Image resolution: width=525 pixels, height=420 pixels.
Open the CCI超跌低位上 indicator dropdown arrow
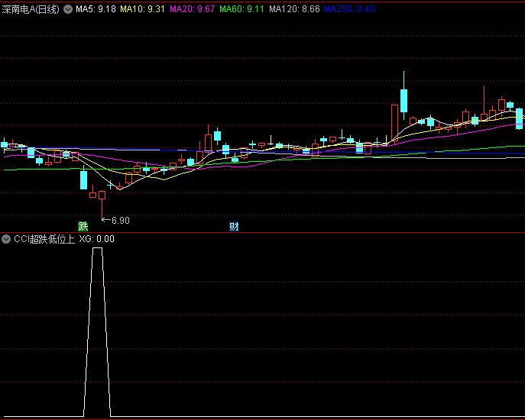click(6, 239)
